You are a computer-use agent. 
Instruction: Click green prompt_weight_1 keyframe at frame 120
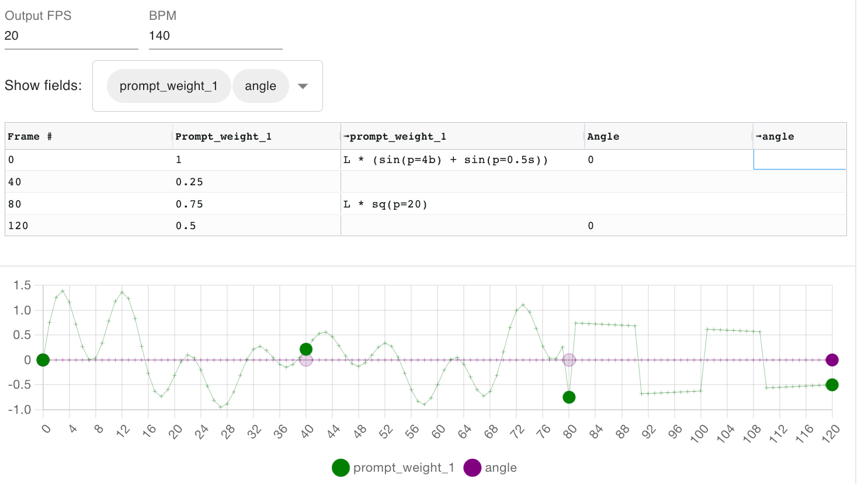(x=832, y=385)
